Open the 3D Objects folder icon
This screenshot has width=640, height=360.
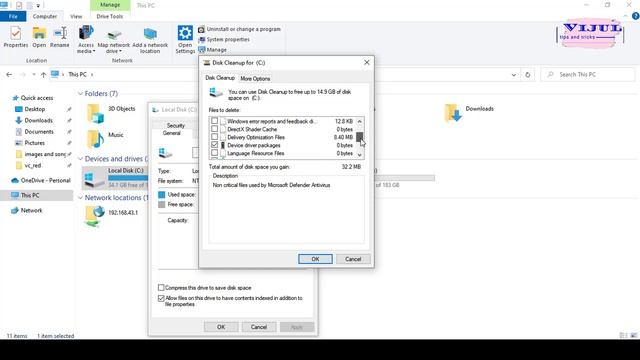point(96,113)
